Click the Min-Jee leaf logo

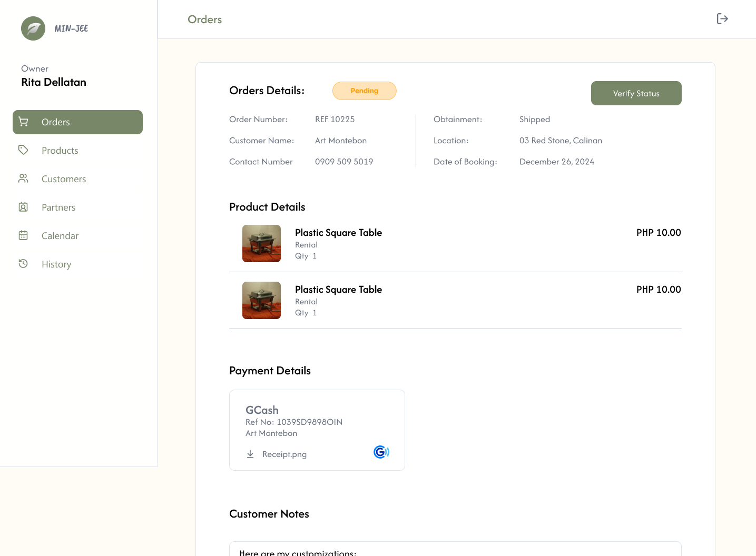33,28
